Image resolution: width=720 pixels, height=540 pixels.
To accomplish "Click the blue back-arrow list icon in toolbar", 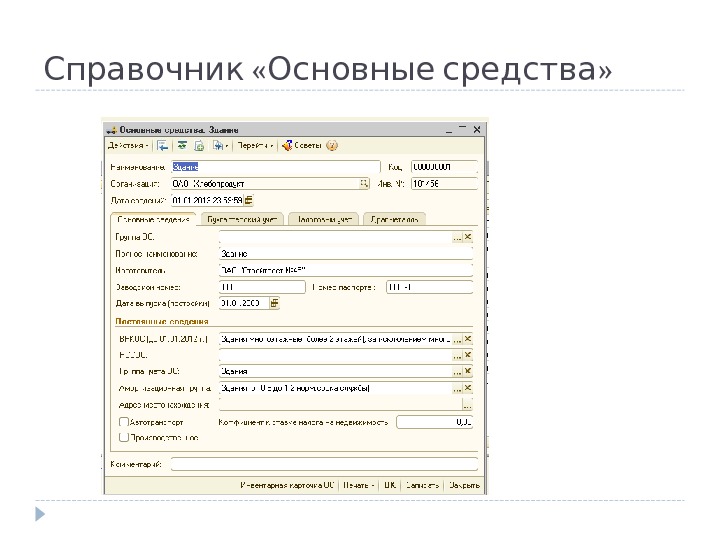I will 163,146.
